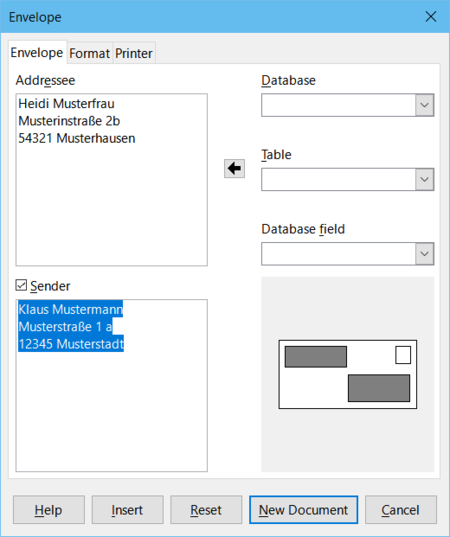This screenshot has width=450, height=537.
Task: Click the 'Klaus Mustermann' sender line
Action: [71, 309]
